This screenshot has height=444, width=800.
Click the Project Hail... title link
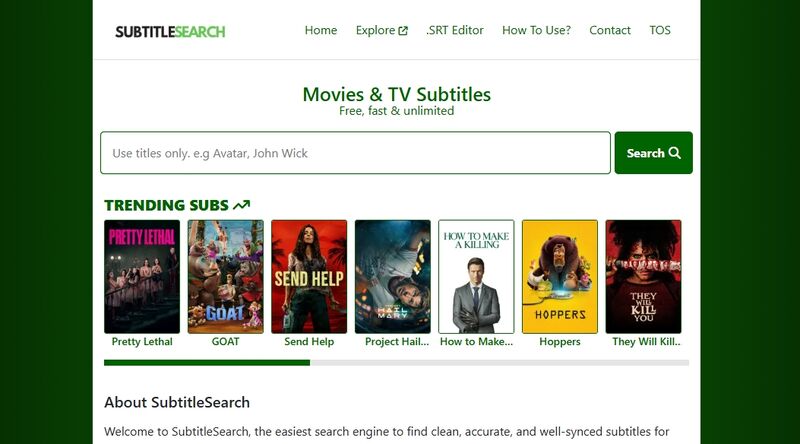click(397, 341)
